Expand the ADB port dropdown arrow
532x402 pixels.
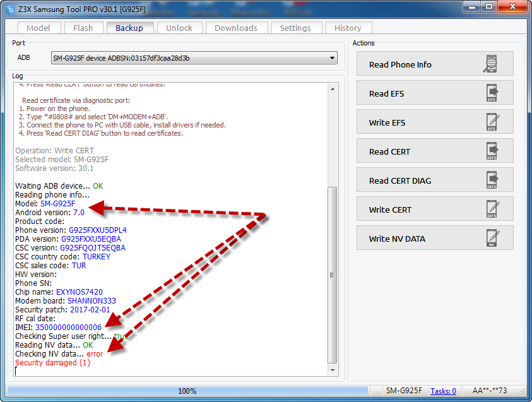tap(332, 58)
